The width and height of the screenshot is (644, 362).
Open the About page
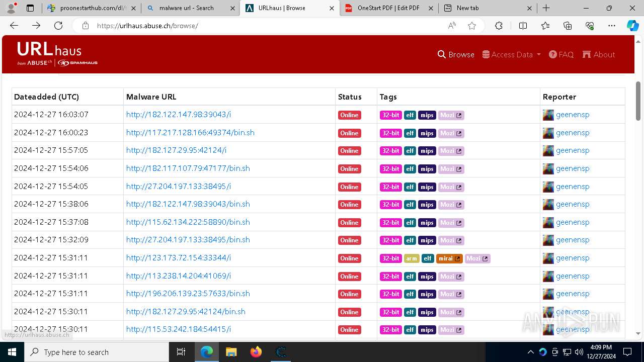coord(599,55)
